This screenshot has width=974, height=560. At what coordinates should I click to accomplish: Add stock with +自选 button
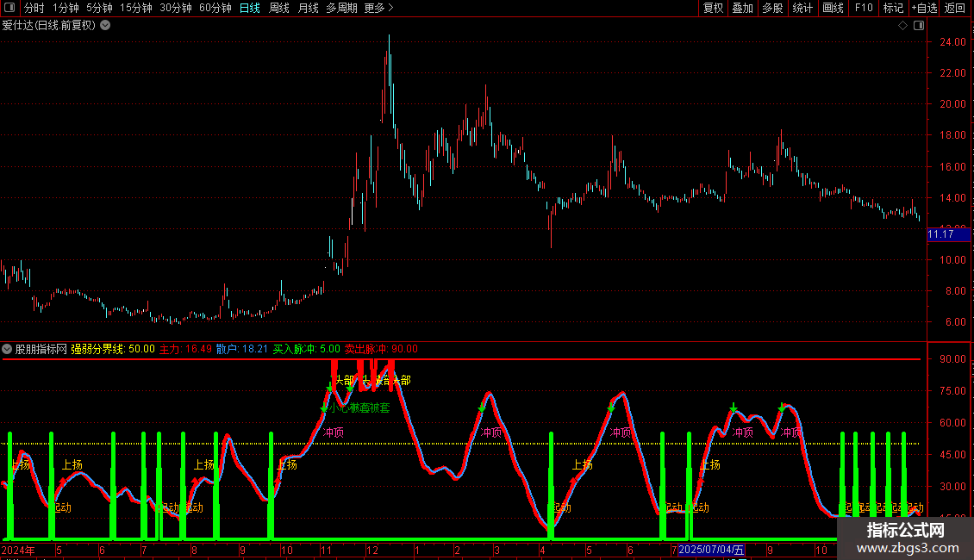pyautogui.click(x=924, y=8)
